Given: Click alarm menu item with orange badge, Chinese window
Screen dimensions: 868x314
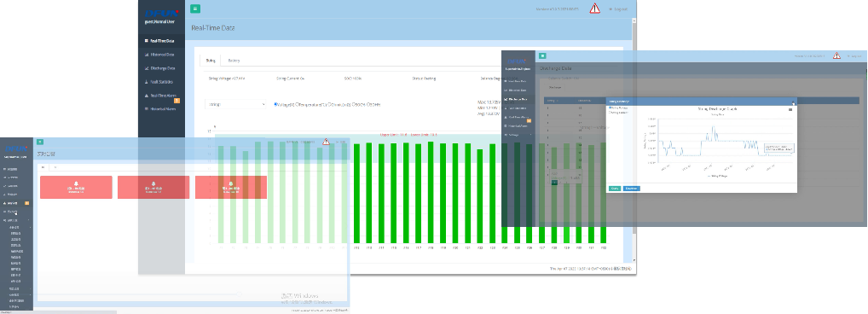Looking at the screenshot, I should pyautogui.click(x=16, y=204).
